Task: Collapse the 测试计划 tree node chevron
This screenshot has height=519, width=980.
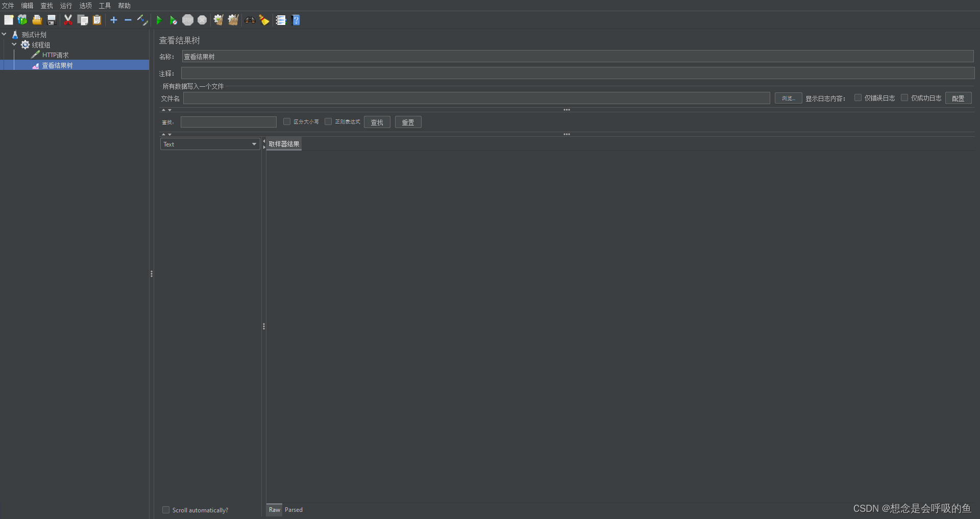Action: coord(4,34)
